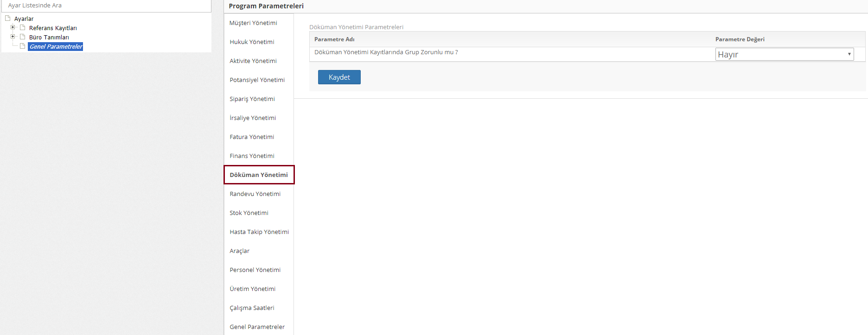The width and height of the screenshot is (868, 335).
Task: Open the Hasta Takip Yönetimi tab
Action: (x=259, y=232)
